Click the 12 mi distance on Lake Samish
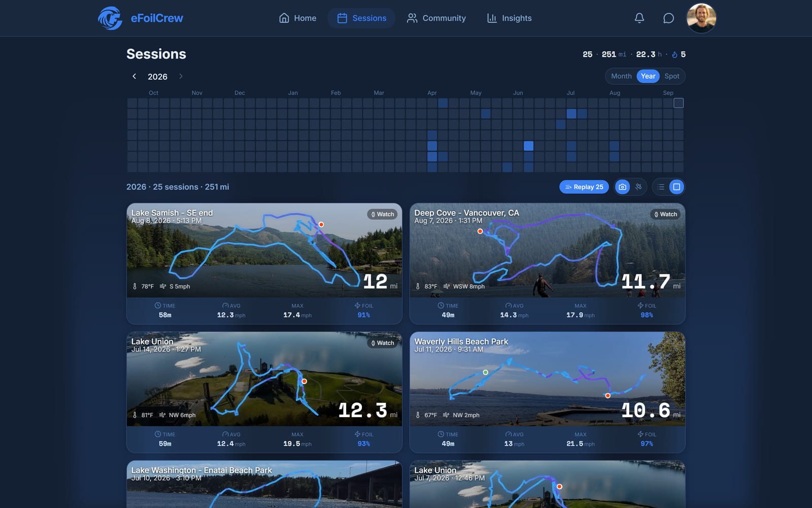The width and height of the screenshot is (812, 508). click(380, 281)
